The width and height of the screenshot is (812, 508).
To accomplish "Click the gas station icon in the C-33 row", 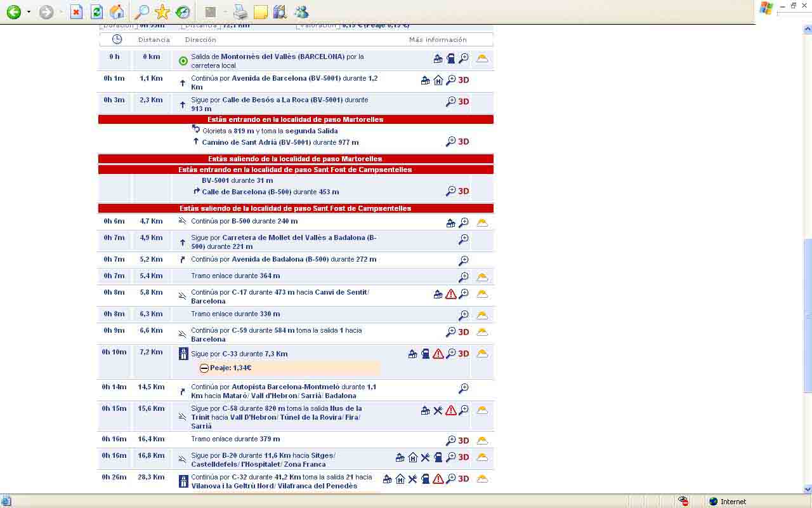I will tap(426, 354).
